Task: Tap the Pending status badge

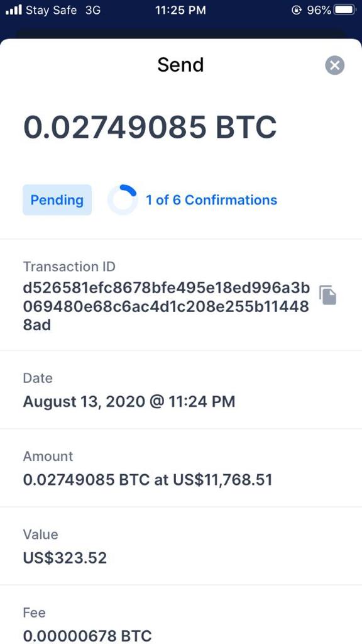Action: [x=57, y=200]
